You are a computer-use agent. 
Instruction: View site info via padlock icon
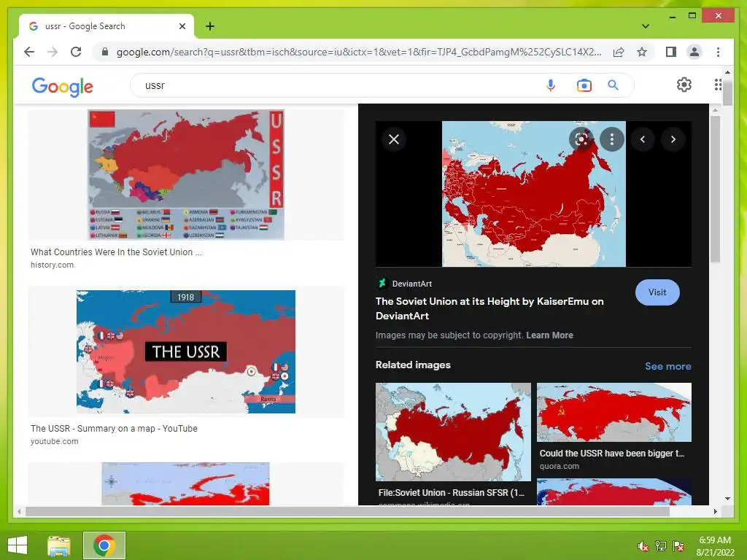[105, 52]
